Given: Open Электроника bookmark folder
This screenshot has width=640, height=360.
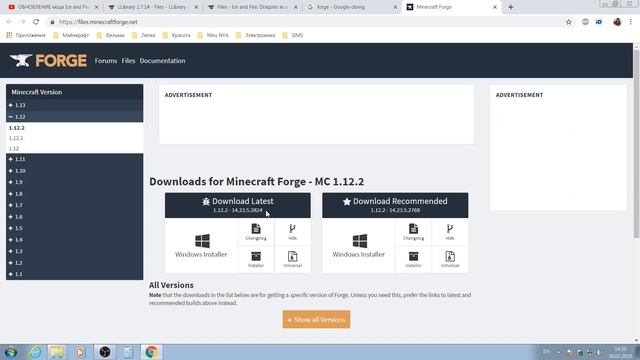Looking at the screenshot, I should (256, 36).
